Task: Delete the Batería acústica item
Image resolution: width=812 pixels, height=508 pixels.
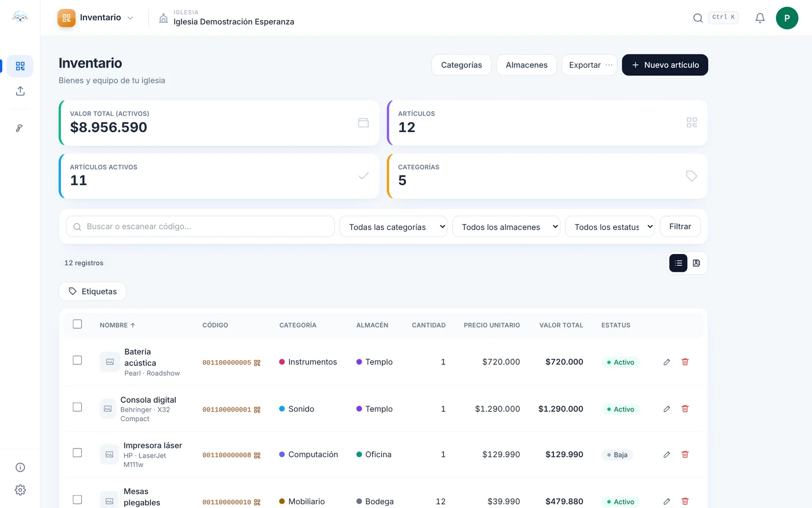Action: point(685,362)
